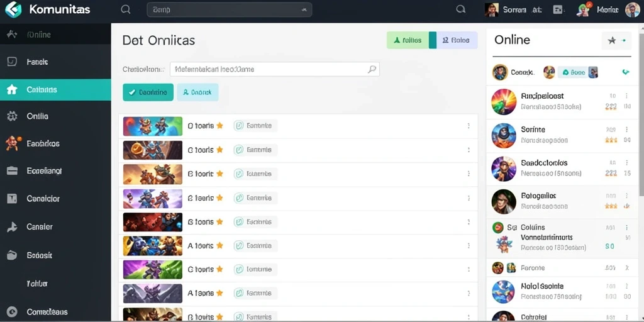
Task: Open the rainbow-colored game thumbnail in list
Action: tap(152, 126)
